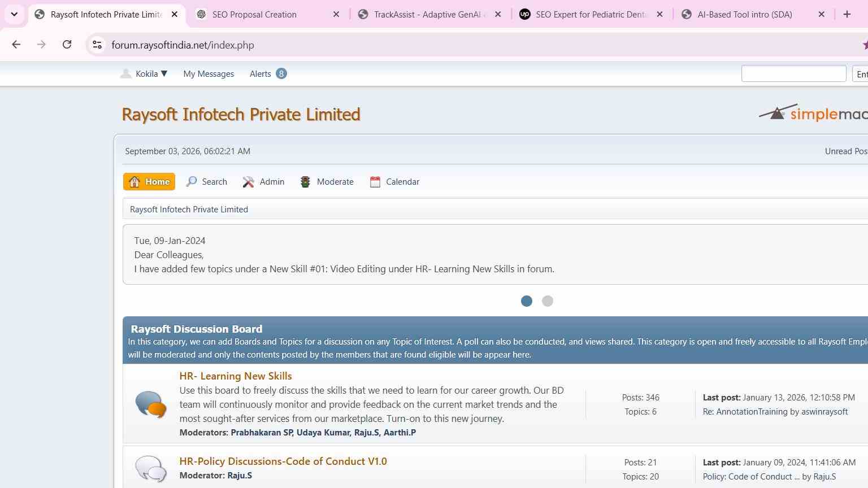Screen dimensions: 868x488
Task: Open the Calendar icon
Action: [x=375, y=182]
